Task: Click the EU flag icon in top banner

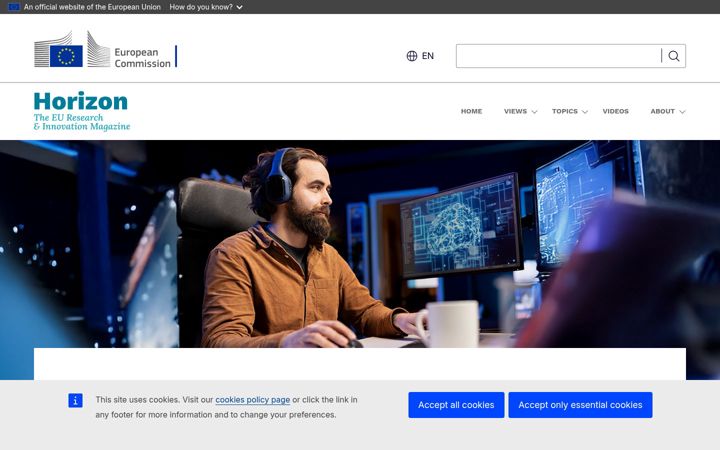Action: pos(14,7)
